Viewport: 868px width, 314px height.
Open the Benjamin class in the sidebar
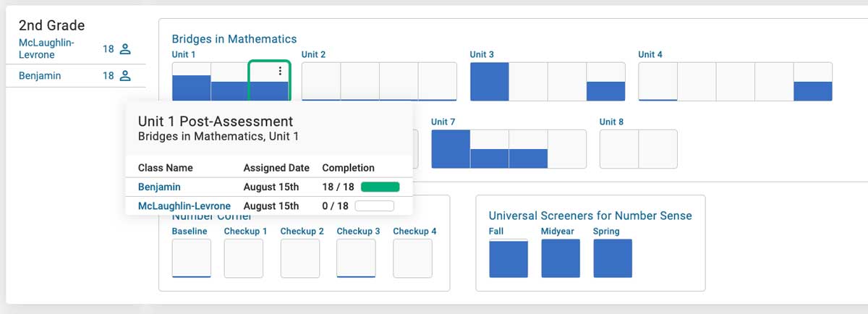click(x=40, y=75)
